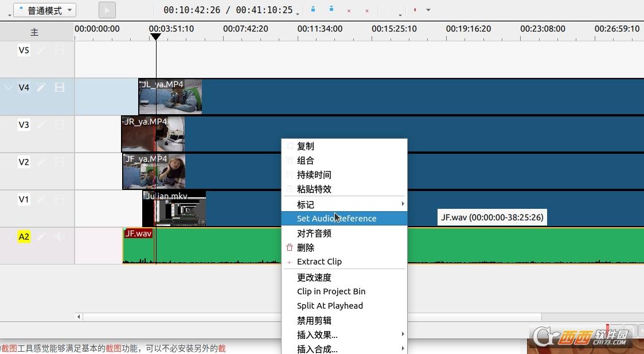Screen dimensions: 644x354
Task: Choose 删除 from the context menu
Action: [344, 247]
